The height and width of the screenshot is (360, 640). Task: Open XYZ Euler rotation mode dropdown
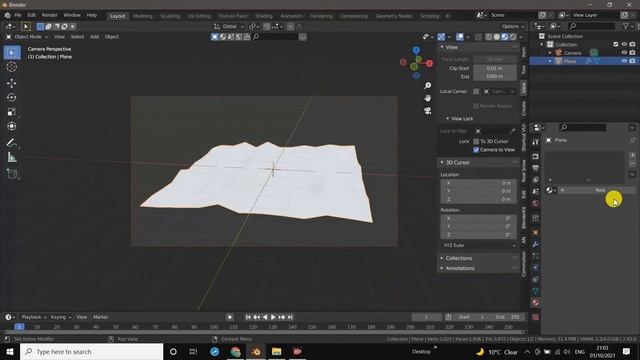pyautogui.click(x=479, y=245)
